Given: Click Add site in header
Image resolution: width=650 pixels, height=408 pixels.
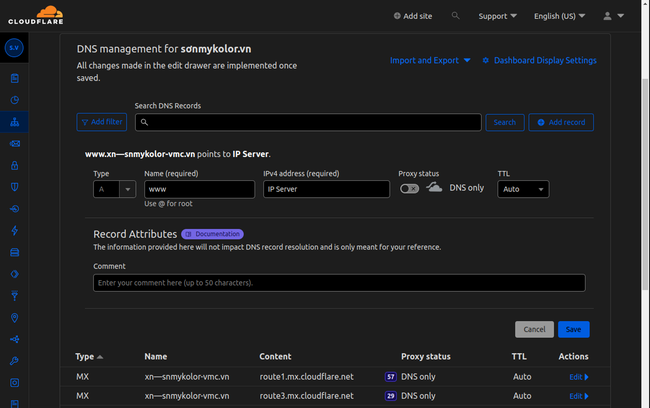Looking at the screenshot, I should point(413,16).
